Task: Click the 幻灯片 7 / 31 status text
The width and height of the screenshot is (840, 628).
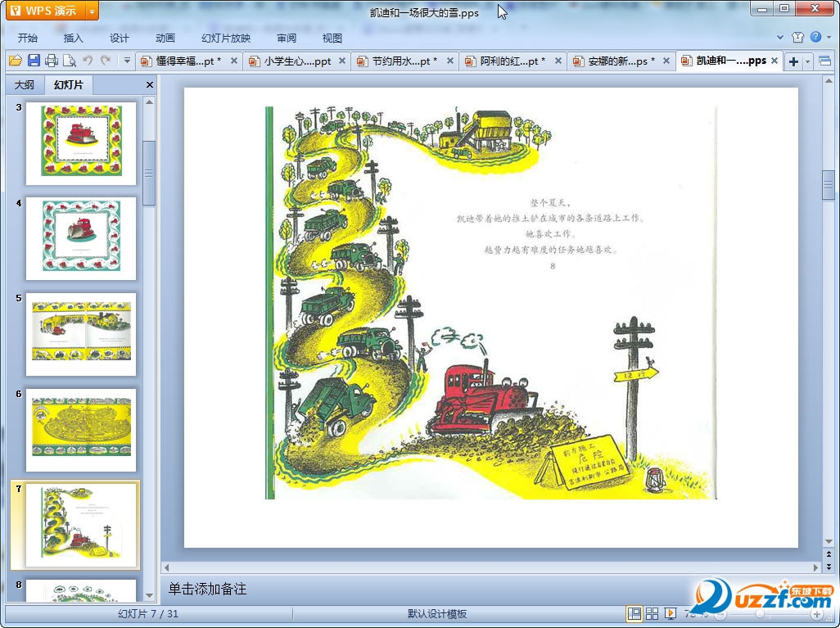Action: [x=148, y=614]
